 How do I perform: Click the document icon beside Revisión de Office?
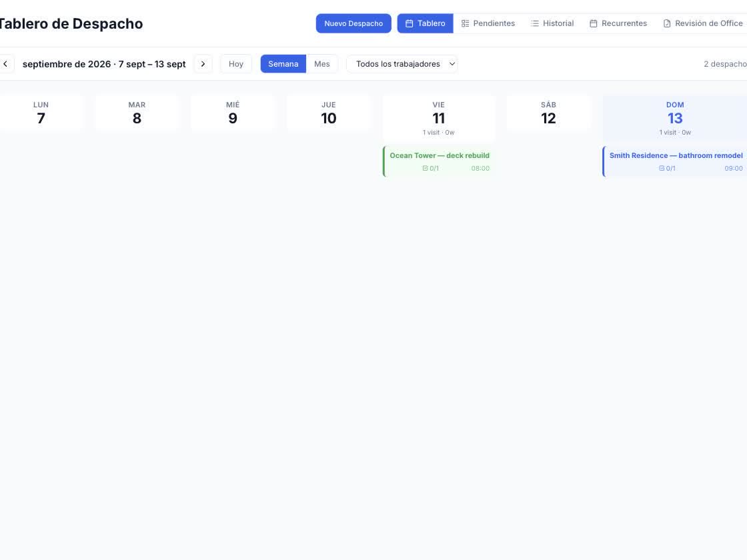[x=667, y=23]
